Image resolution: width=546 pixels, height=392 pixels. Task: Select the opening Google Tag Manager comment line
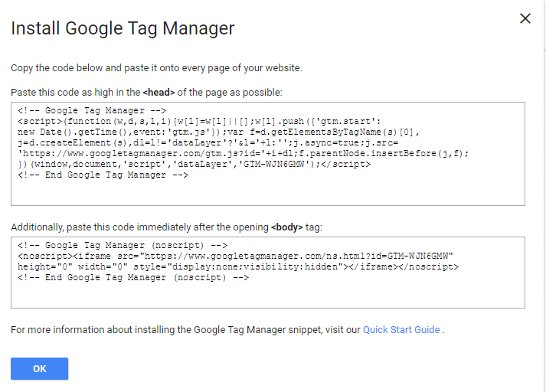click(92, 111)
